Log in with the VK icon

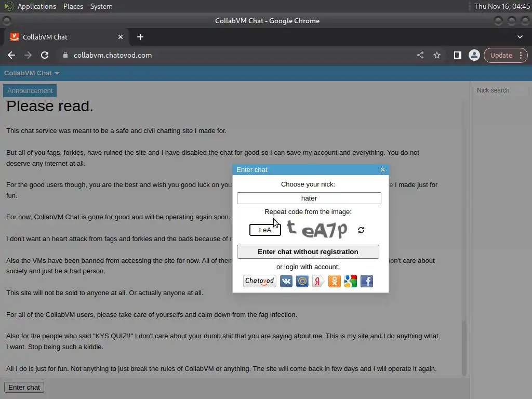click(286, 281)
